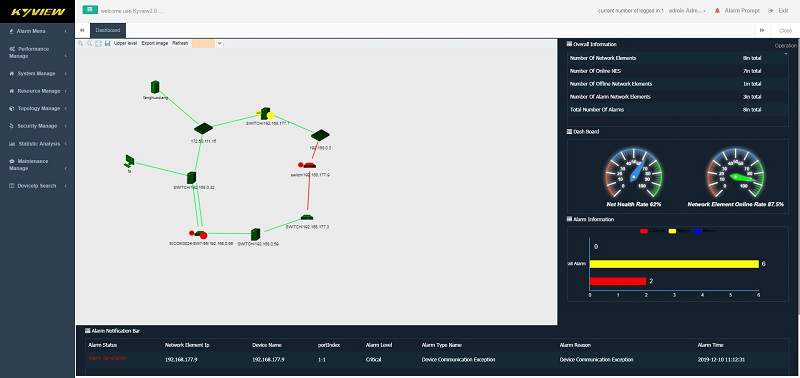Image resolution: width=800 pixels, height=378 pixels.
Task: Select the 192.168.177.9 alarm notification row
Action: tap(437, 360)
